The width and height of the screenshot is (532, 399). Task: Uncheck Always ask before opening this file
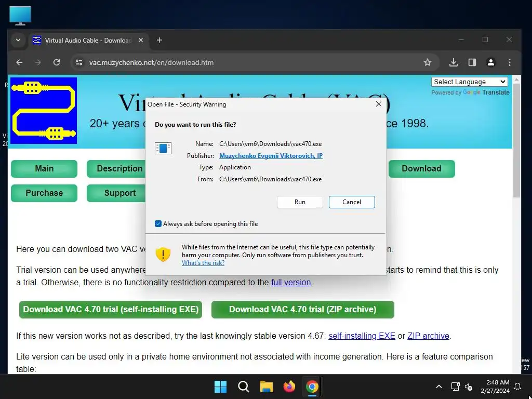(x=158, y=223)
